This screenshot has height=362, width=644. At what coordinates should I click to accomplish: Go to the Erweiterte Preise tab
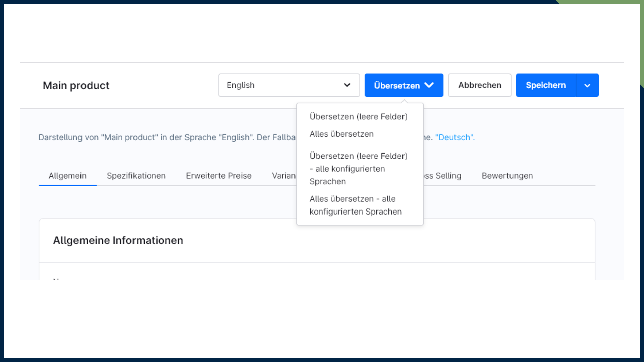pos(219,176)
